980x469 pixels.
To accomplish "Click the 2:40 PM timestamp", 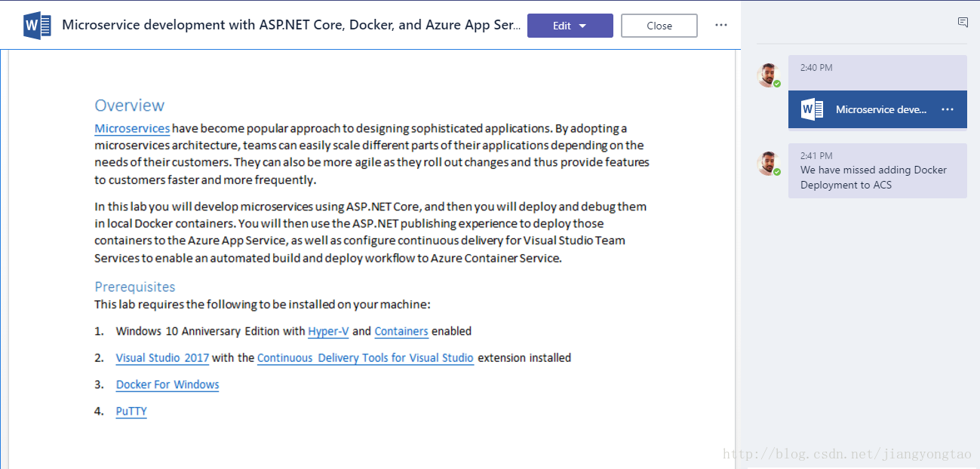I will (816, 68).
